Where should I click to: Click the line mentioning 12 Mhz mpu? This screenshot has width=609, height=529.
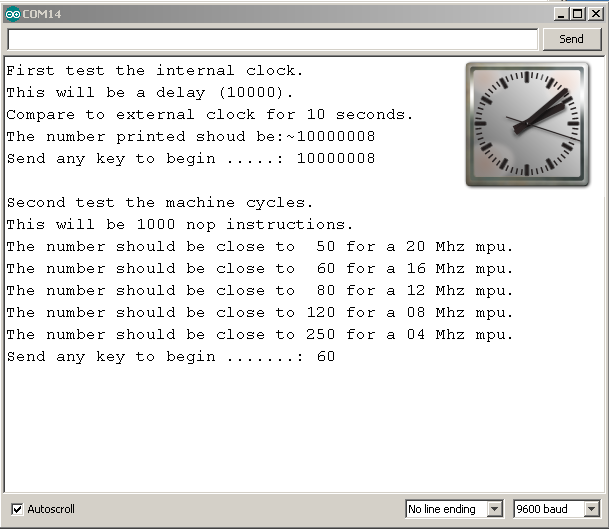tap(260, 291)
